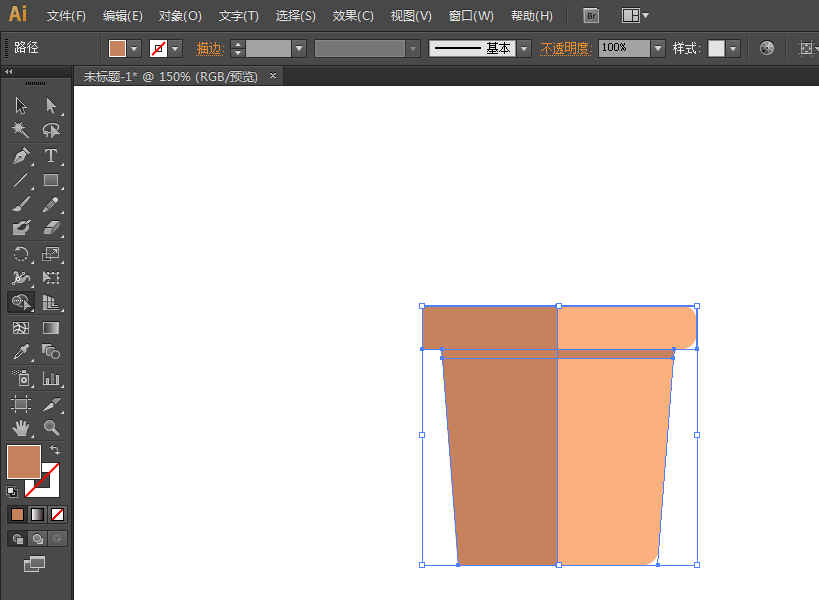The height and width of the screenshot is (600, 819).
Task: Open the 对象(O) menu
Action: [x=180, y=16]
